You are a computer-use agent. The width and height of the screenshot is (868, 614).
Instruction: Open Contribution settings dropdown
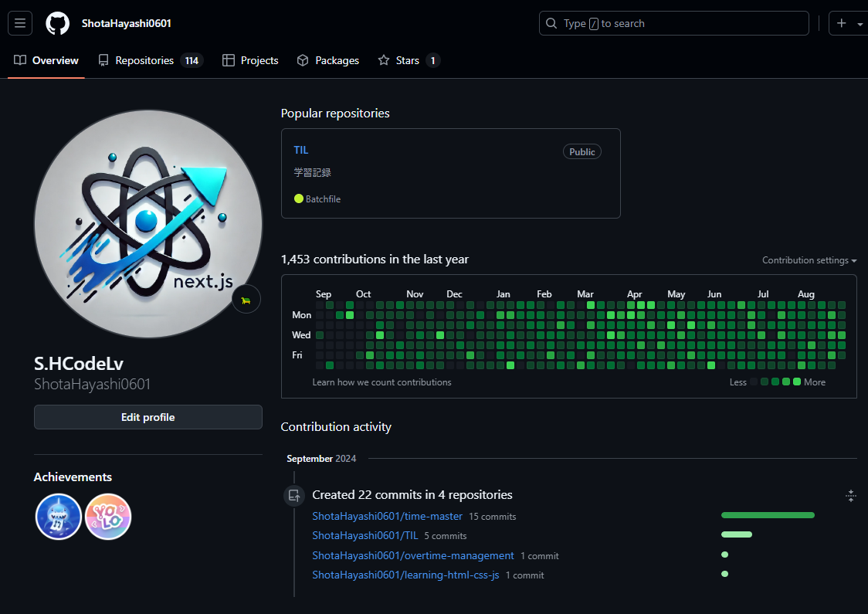tap(809, 260)
